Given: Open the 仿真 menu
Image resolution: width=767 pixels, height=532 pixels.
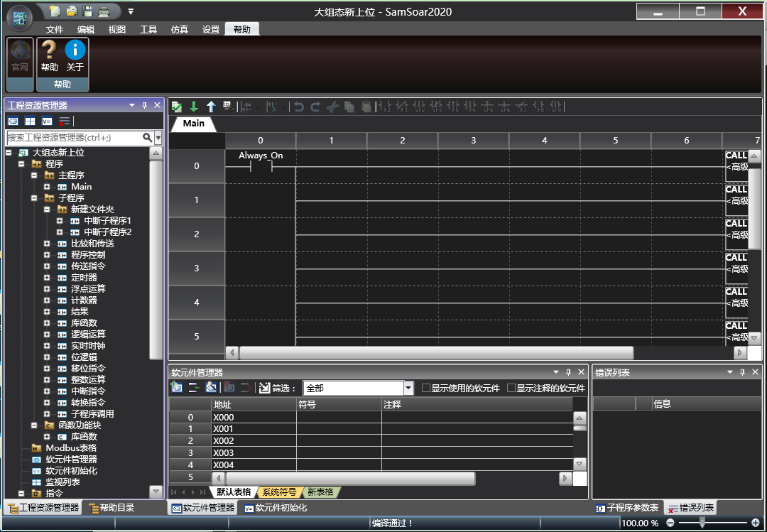Looking at the screenshot, I should coord(180,29).
